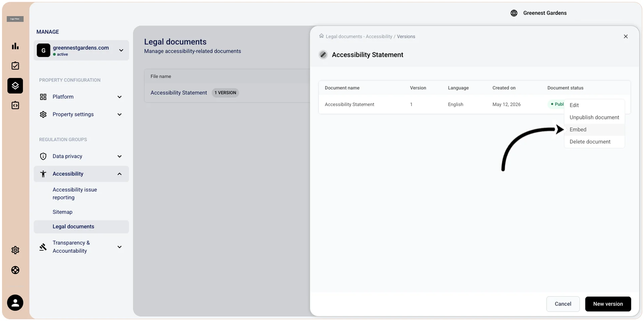Close the Versions panel
Image resolution: width=644 pixels, height=321 pixels.
click(x=626, y=36)
